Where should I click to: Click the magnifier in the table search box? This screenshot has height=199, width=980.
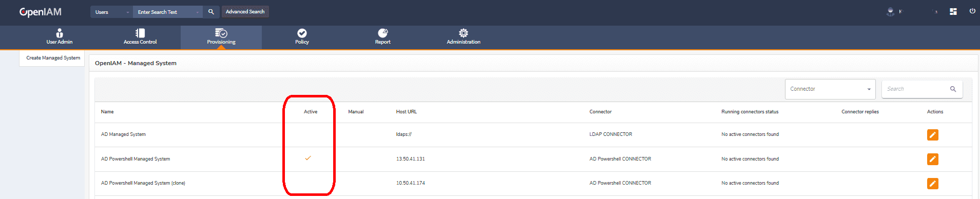pyautogui.click(x=953, y=89)
